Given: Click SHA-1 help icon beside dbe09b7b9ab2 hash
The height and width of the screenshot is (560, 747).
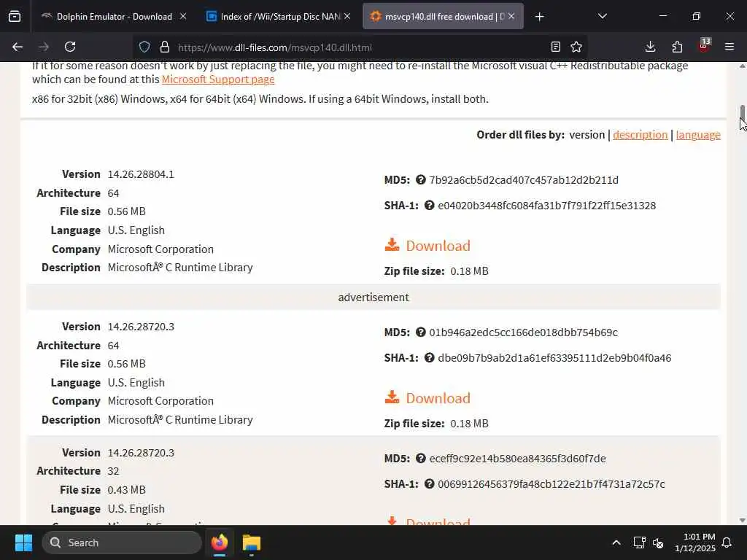Looking at the screenshot, I should tap(429, 357).
